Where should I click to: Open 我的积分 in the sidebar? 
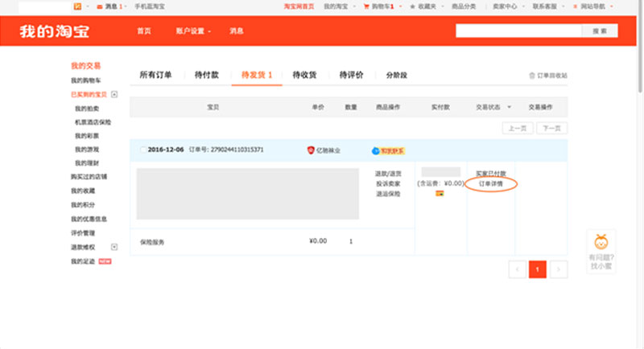[x=83, y=204]
